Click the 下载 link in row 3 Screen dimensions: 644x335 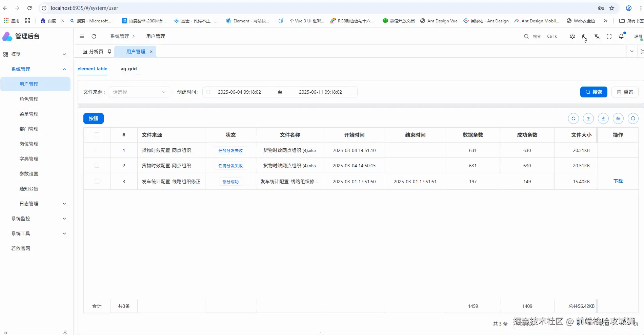(x=618, y=181)
